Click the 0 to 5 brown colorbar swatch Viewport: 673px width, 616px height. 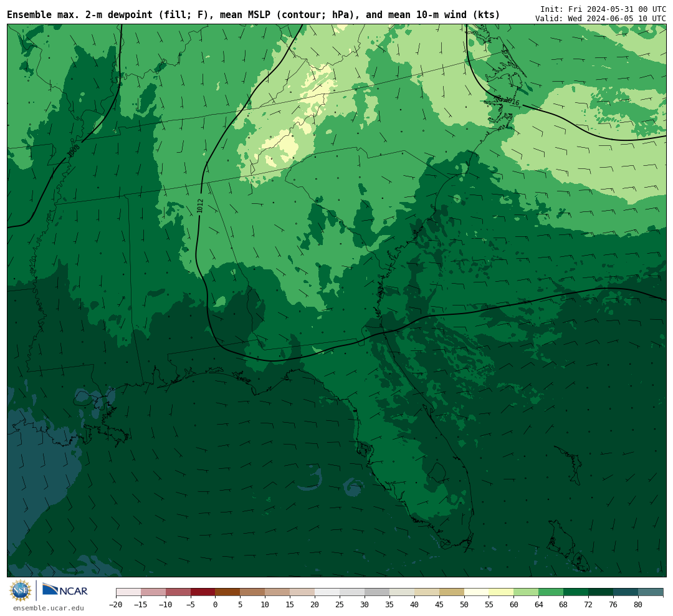227,592
